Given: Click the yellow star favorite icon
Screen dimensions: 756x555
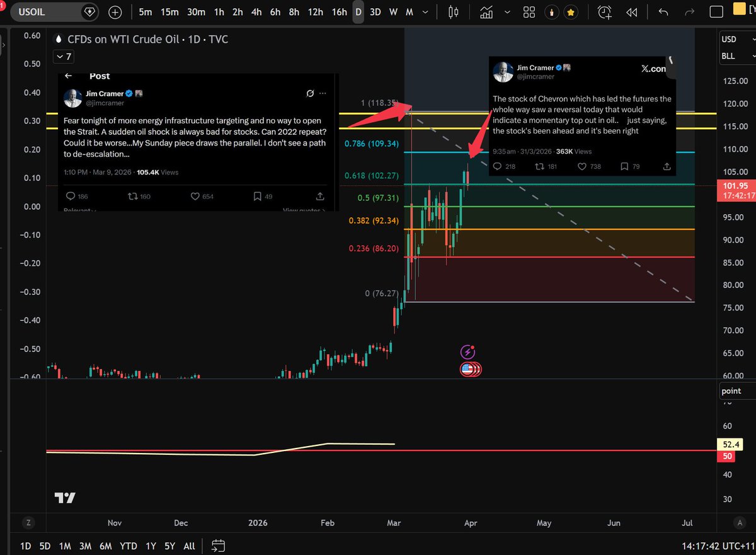Looking at the screenshot, I should coord(571,12).
